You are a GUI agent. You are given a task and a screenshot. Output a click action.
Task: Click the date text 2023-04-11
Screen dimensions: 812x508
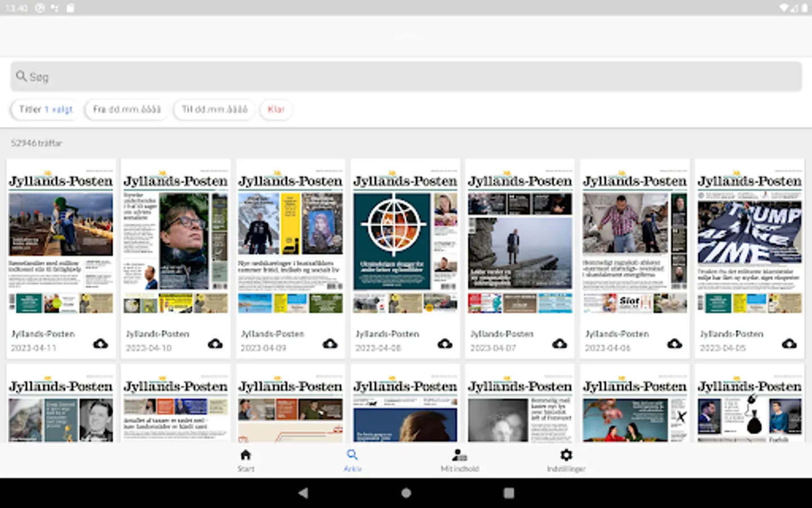pyautogui.click(x=34, y=348)
